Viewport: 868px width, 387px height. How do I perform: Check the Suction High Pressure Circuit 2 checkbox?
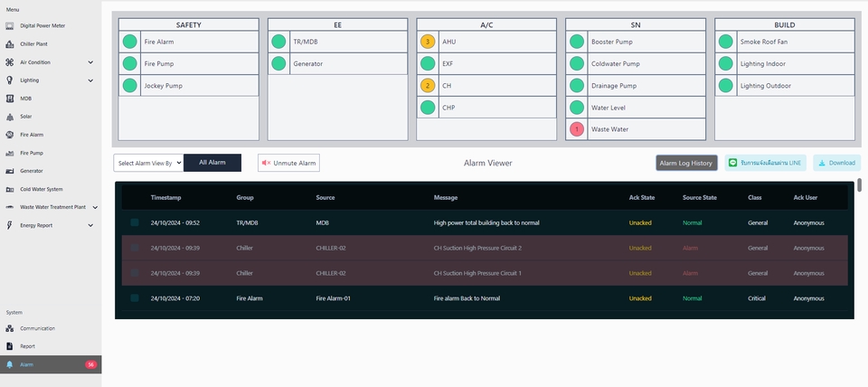[x=135, y=248]
